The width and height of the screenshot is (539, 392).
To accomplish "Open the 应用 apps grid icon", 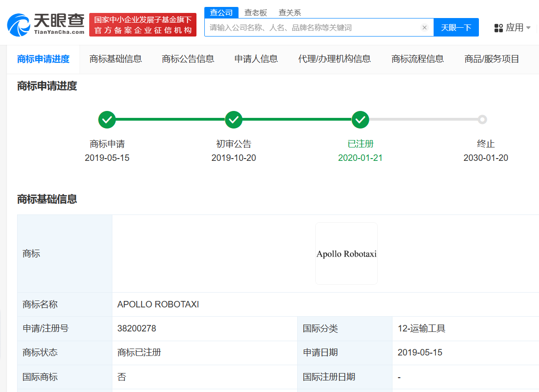I will (x=498, y=28).
